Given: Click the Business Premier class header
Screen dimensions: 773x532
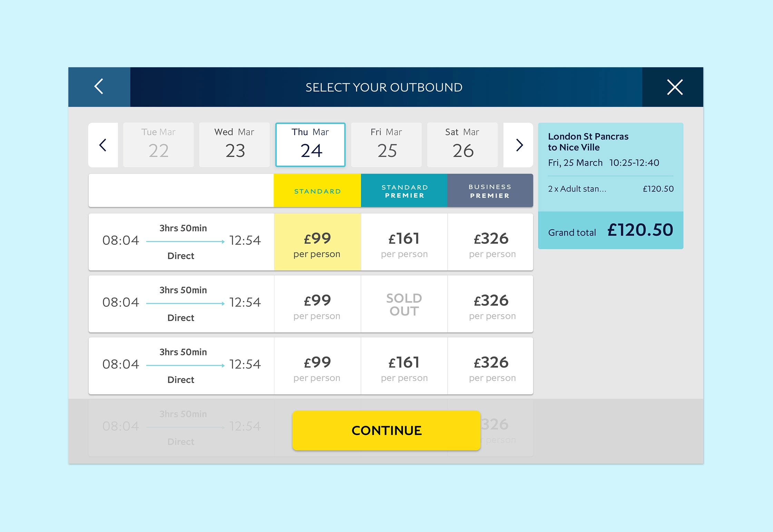Looking at the screenshot, I should click(490, 191).
